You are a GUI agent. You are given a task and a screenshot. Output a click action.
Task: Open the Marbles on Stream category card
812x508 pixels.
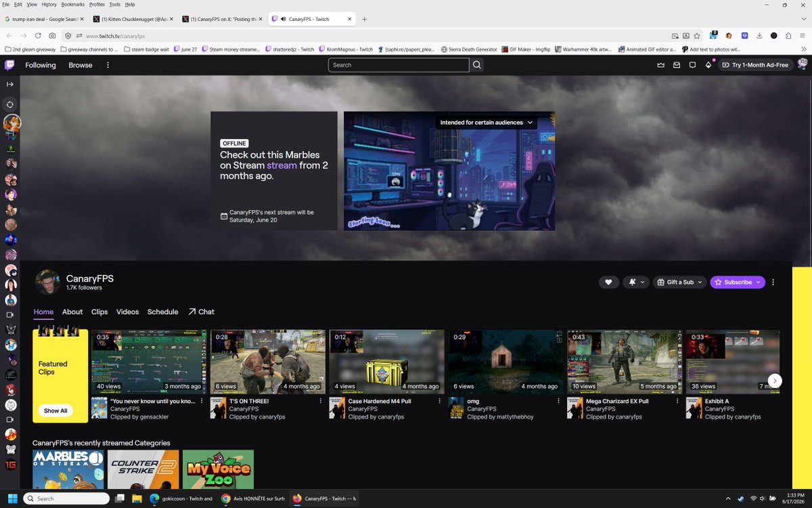pos(68,469)
